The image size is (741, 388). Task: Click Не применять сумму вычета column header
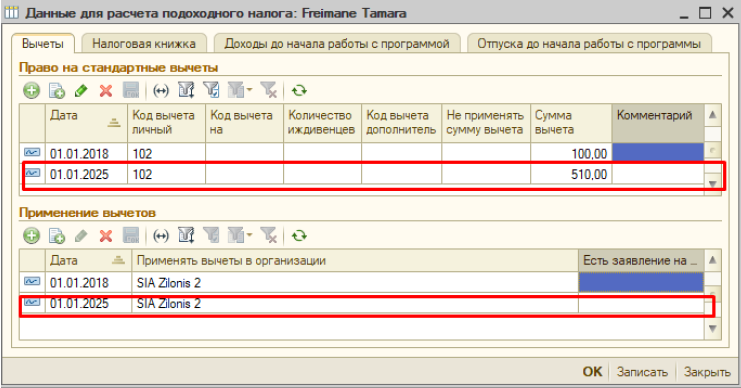(486, 123)
